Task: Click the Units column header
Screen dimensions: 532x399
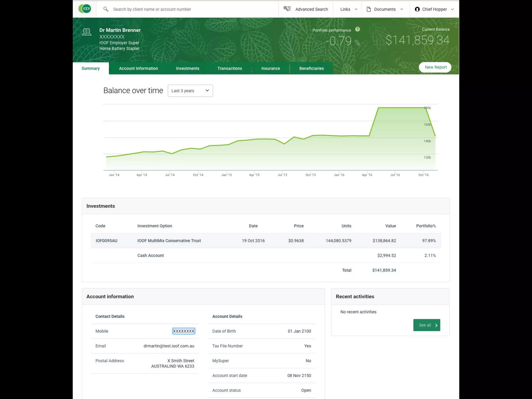Action: point(346,226)
